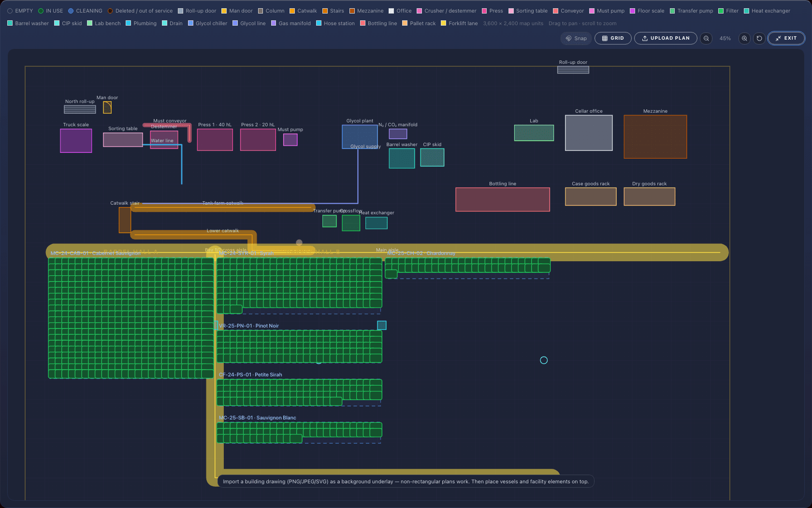
Task: Click the zoom out magnifier icon
Action: point(706,38)
